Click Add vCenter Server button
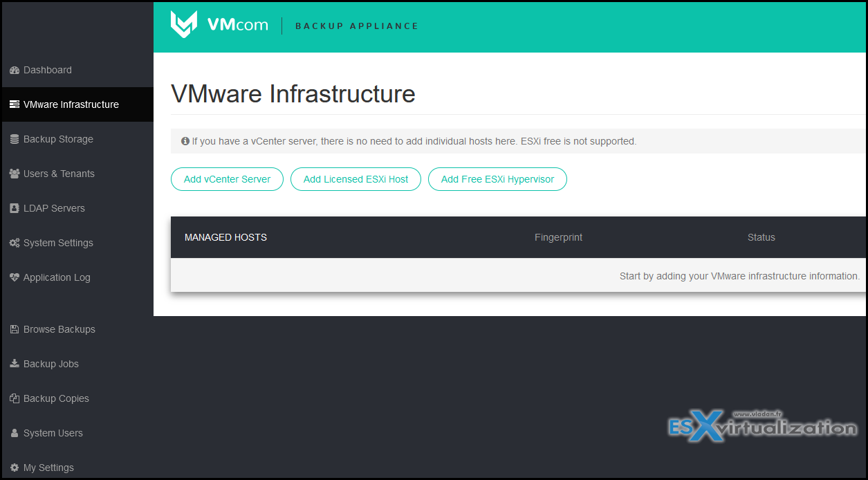 [227, 179]
